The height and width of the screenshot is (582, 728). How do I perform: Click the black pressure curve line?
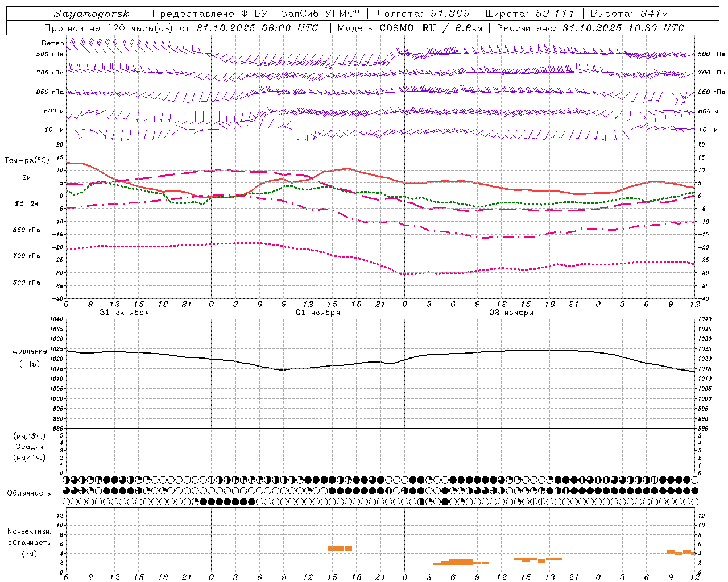[381, 362]
